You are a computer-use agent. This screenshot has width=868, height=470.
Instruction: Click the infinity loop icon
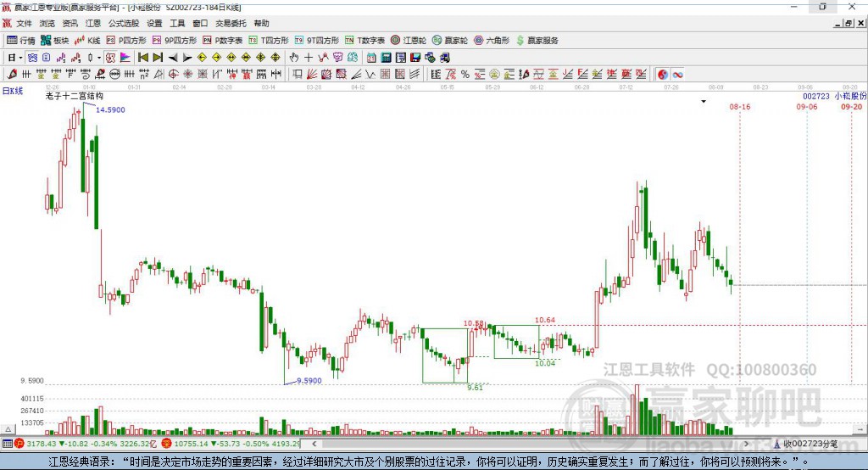pos(677,75)
